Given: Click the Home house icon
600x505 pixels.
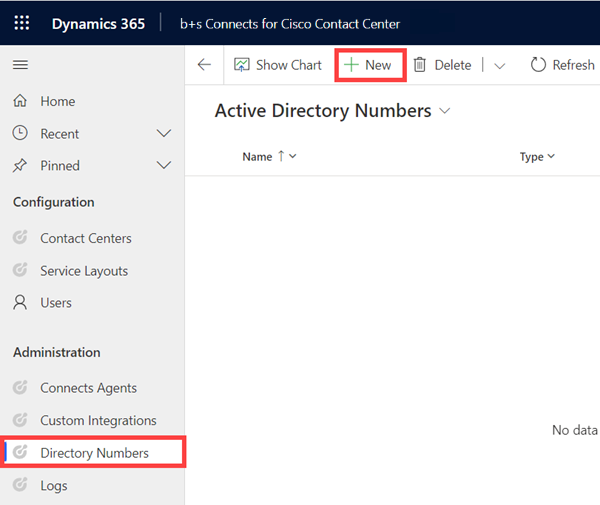Looking at the screenshot, I should [20, 101].
